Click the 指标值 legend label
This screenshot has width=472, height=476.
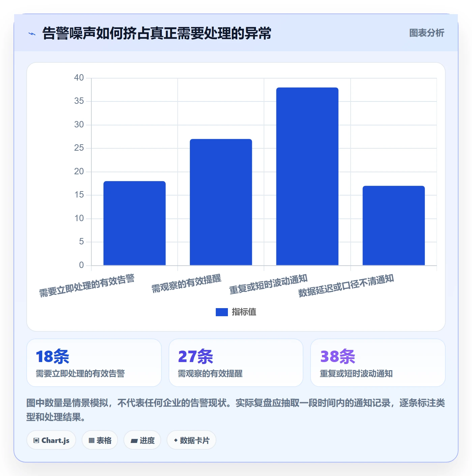tap(244, 312)
